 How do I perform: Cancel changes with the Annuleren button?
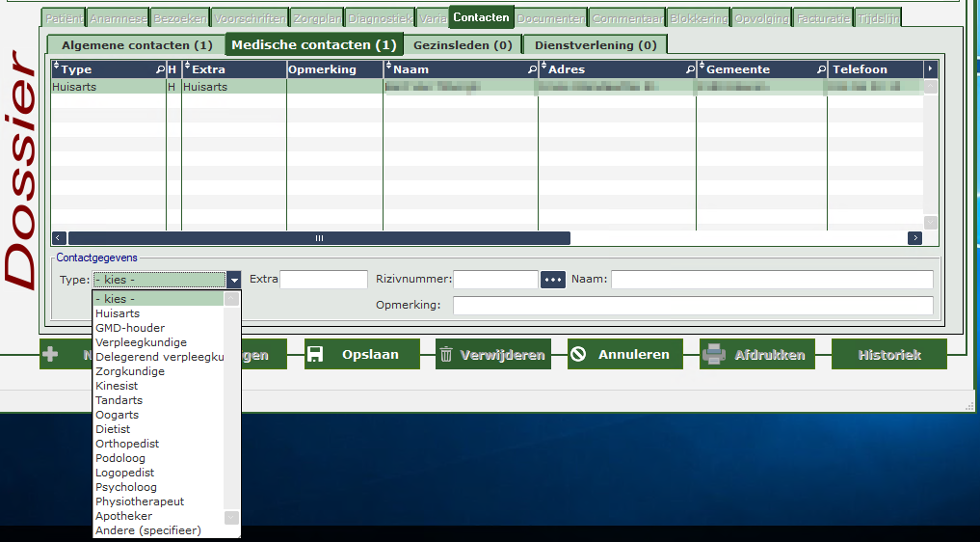(624, 355)
